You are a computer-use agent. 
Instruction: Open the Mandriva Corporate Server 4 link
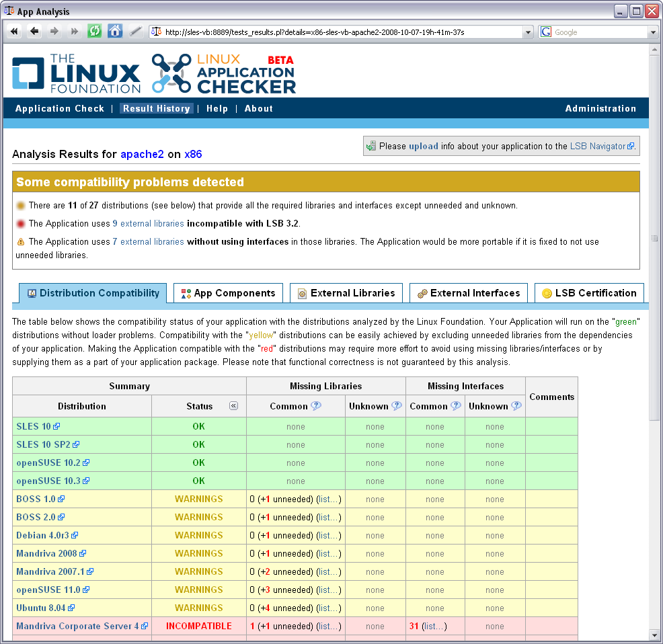[x=83, y=627]
